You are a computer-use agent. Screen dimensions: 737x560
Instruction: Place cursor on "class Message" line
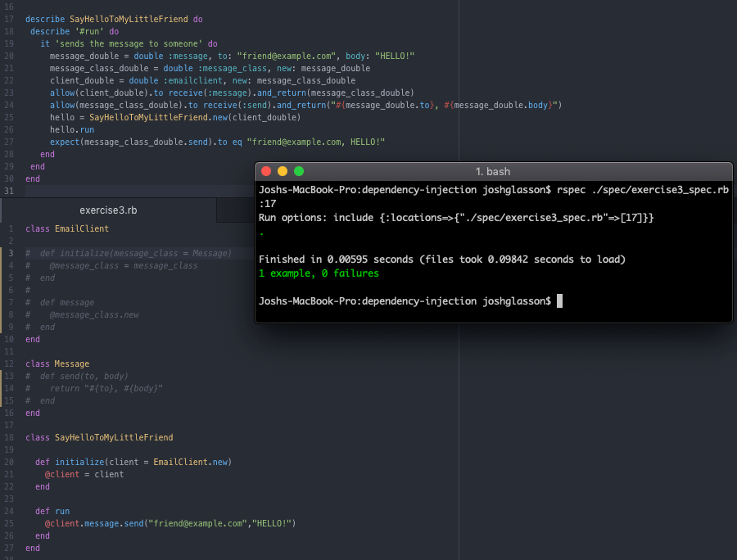tap(57, 364)
